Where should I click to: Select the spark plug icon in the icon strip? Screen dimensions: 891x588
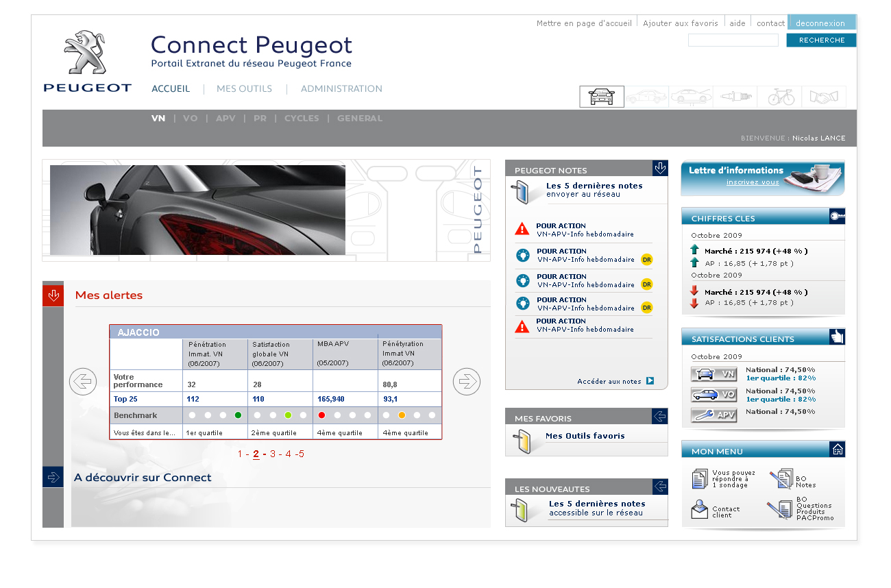pos(735,97)
